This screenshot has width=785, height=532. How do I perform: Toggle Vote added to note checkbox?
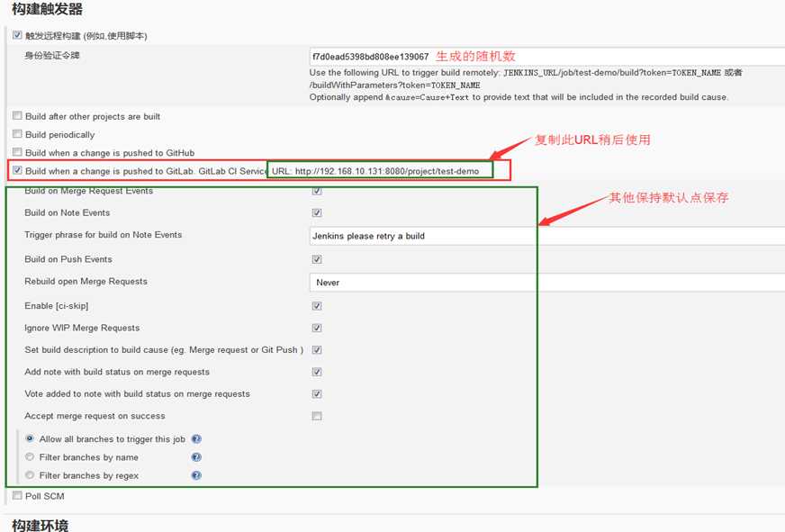(317, 394)
